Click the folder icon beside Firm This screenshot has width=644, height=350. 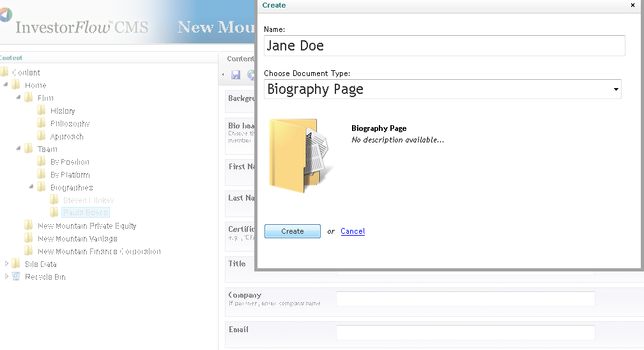click(28, 98)
